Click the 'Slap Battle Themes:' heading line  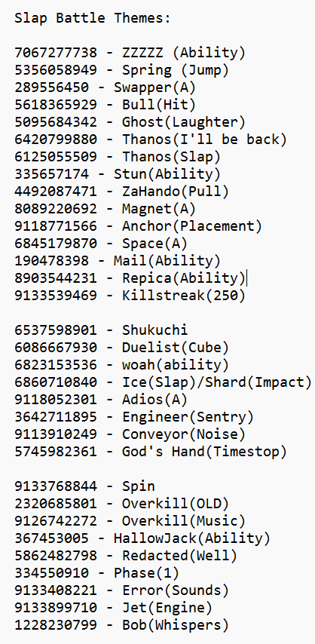pos(93,18)
